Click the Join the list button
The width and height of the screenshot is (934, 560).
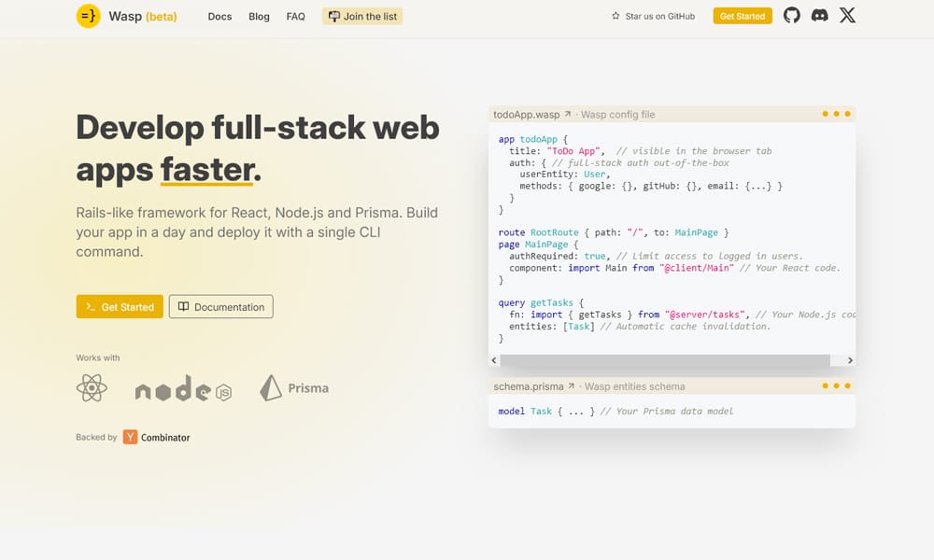(362, 17)
